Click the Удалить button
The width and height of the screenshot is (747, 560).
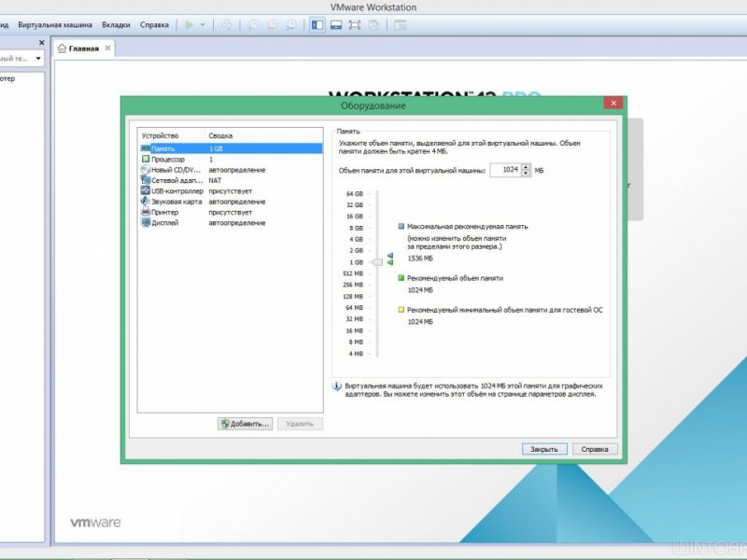click(x=300, y=424)
